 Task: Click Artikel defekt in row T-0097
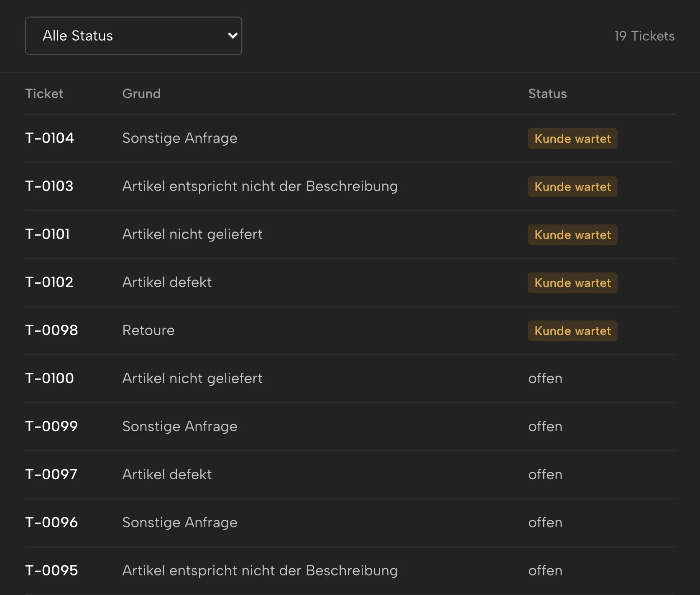[167, 475]
